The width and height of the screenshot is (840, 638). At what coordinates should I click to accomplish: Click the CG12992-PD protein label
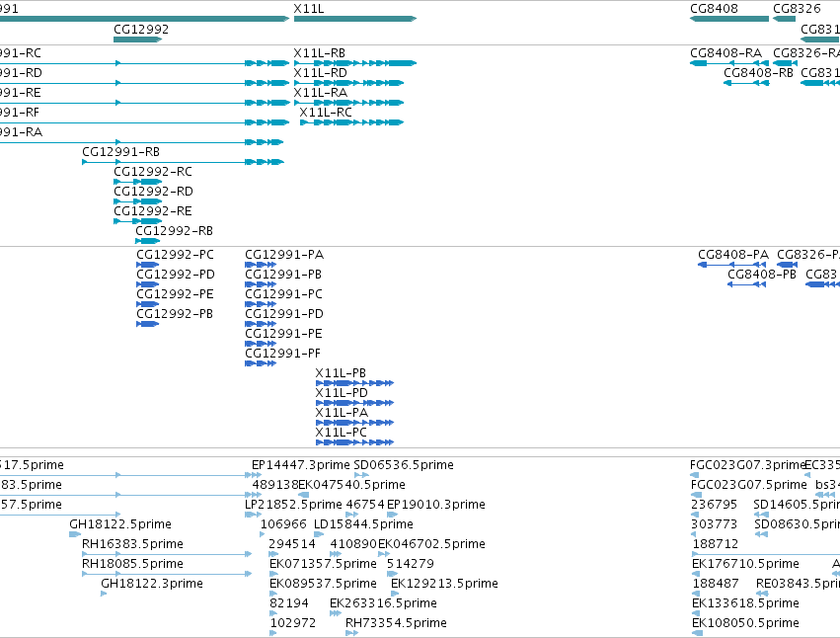176,275
